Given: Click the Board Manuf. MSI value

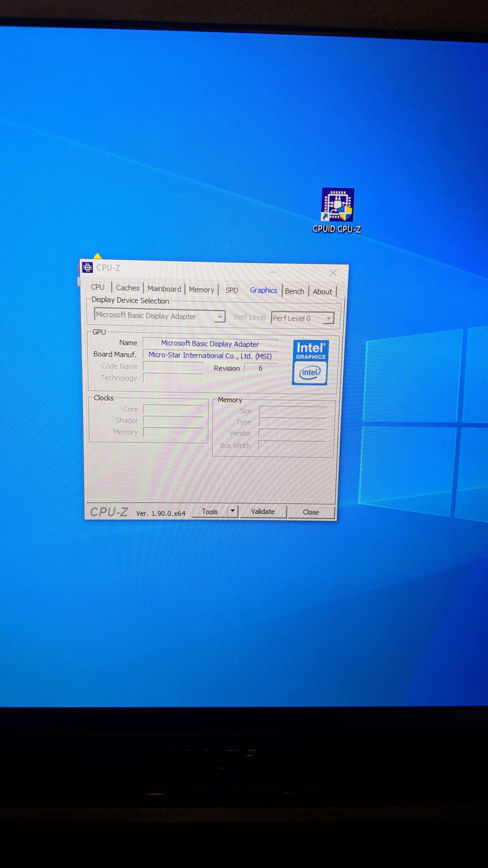Looking at the screenshot, I should 210,356.
